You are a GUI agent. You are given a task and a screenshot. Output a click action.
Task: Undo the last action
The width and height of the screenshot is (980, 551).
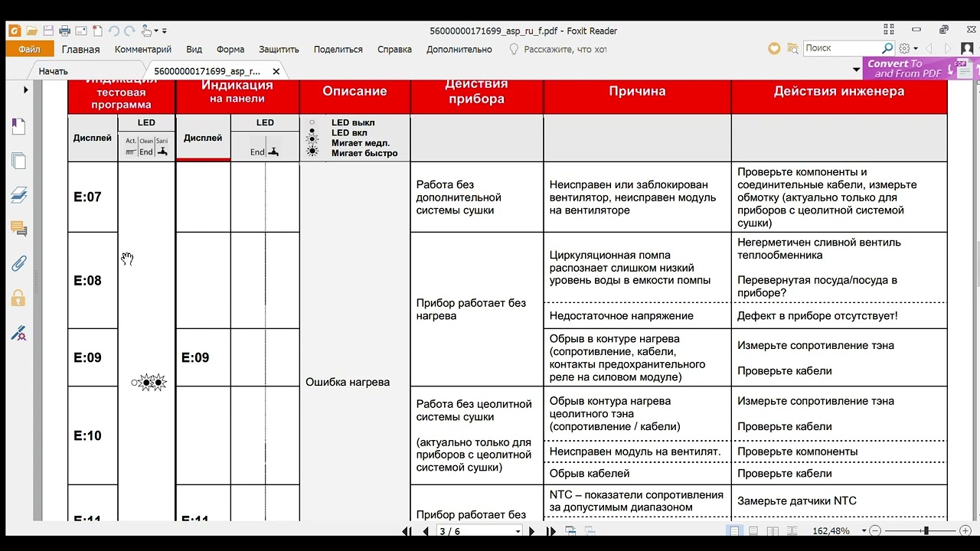113,31
